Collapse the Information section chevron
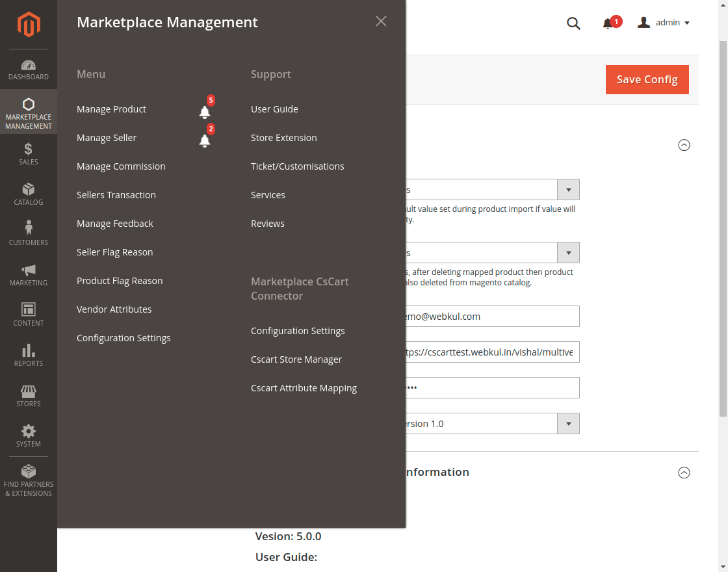The image size is (728, 572). pos(684,473)
